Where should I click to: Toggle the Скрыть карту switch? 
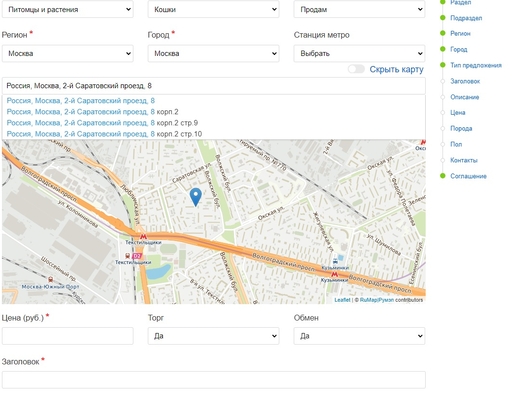point(356,69)
